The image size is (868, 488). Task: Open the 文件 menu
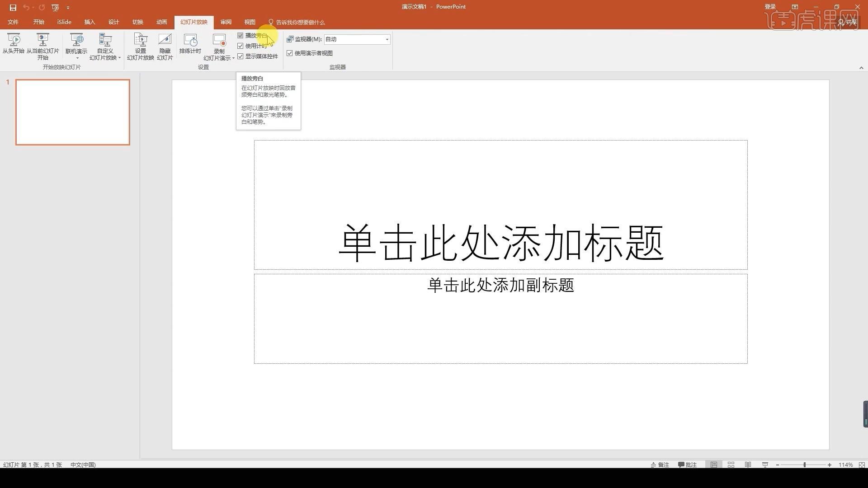(x=13, y=22)
